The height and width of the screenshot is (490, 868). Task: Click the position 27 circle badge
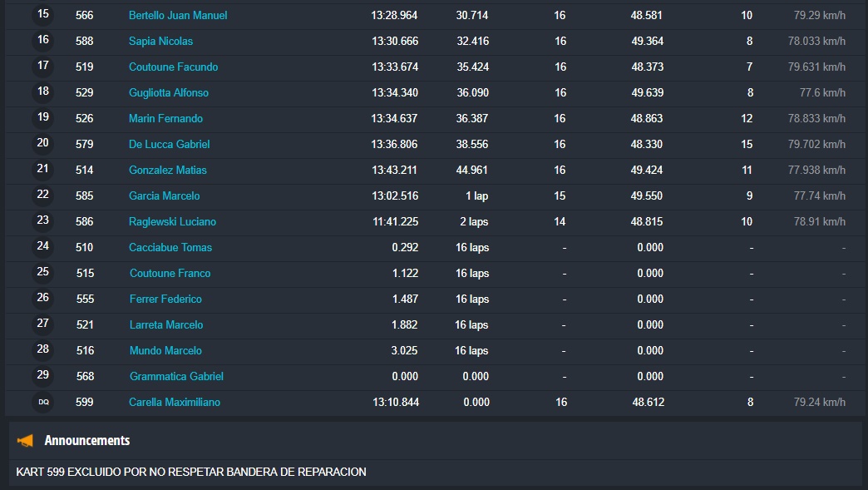coord(43,324)
